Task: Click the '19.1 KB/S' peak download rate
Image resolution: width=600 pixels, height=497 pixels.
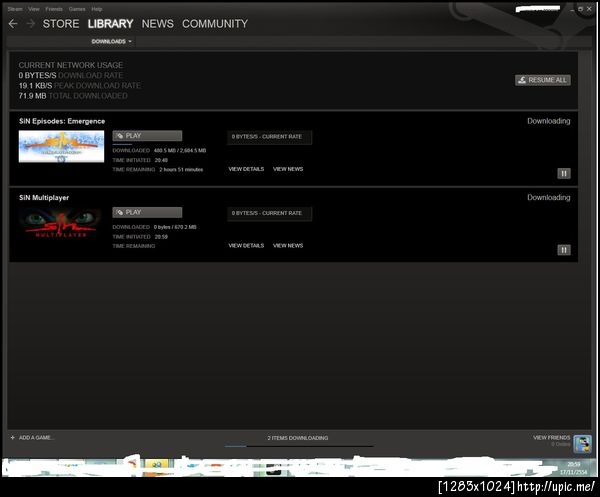Action: (35, 86)
